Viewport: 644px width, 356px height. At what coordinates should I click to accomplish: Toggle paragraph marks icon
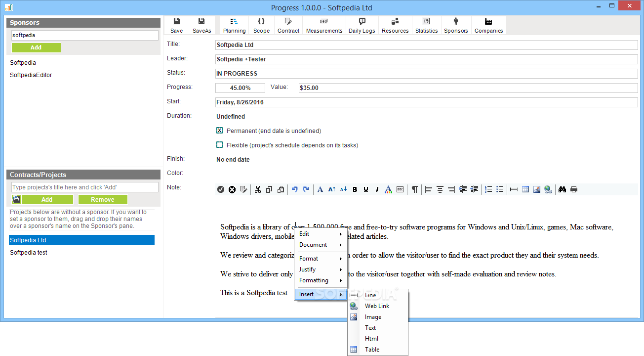415,189
